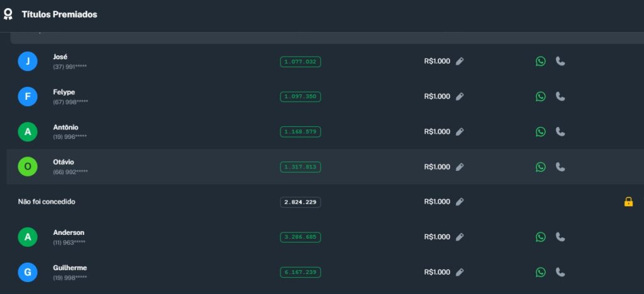Screen dimensions: 644x294
Task: Edit prize value in Felype's row
Action: pyautogui.click(x=460, y=97)
